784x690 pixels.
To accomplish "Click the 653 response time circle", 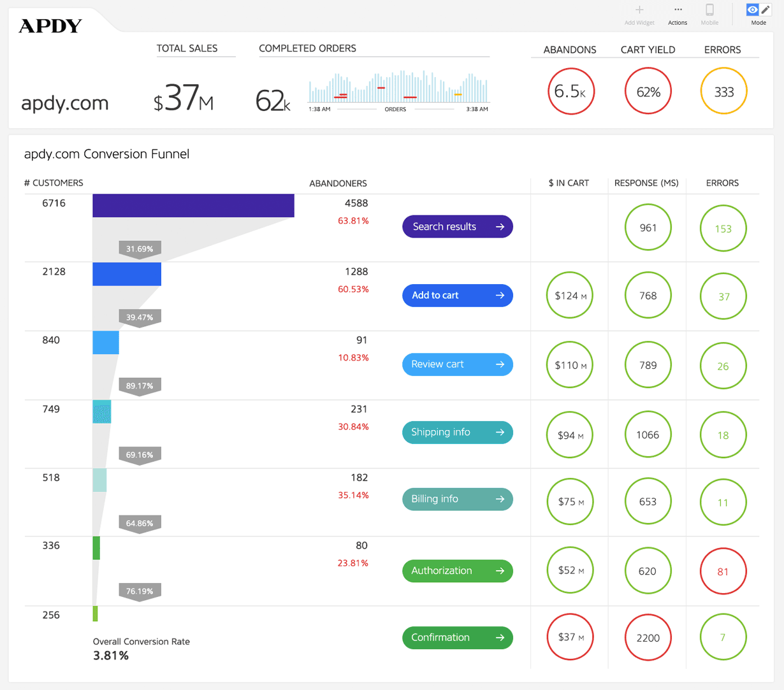I will [x=648, y=501].
